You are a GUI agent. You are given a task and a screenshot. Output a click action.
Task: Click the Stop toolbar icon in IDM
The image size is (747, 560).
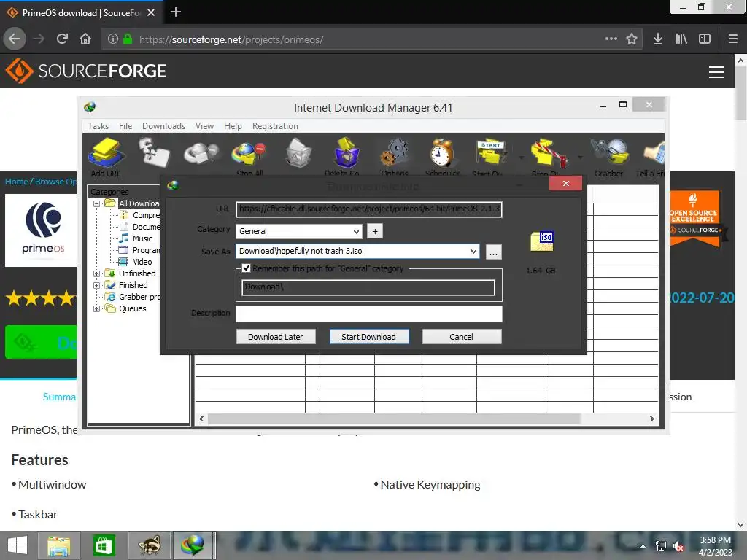[201, 152]
